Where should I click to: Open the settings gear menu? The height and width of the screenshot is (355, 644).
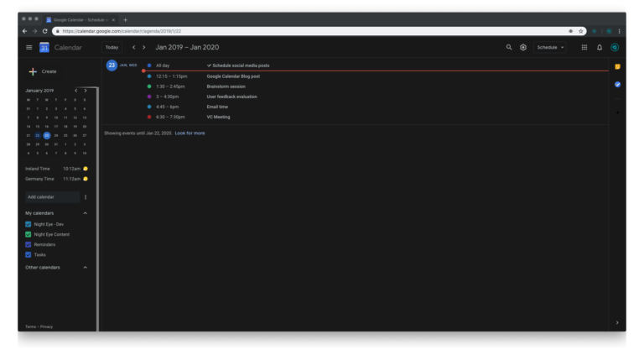pos(523,48)
